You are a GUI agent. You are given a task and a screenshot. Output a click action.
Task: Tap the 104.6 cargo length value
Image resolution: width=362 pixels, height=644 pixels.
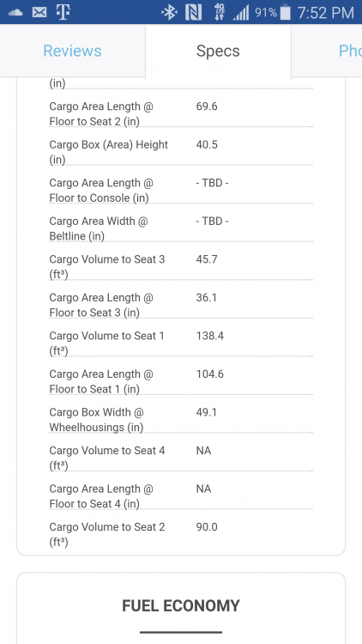(x=209, y=374)
